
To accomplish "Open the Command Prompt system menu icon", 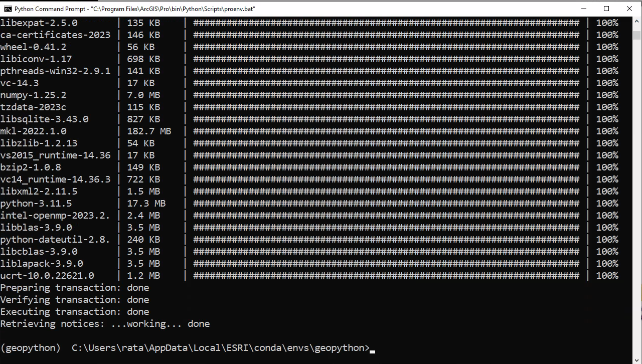I will click(x=8, y=9).
